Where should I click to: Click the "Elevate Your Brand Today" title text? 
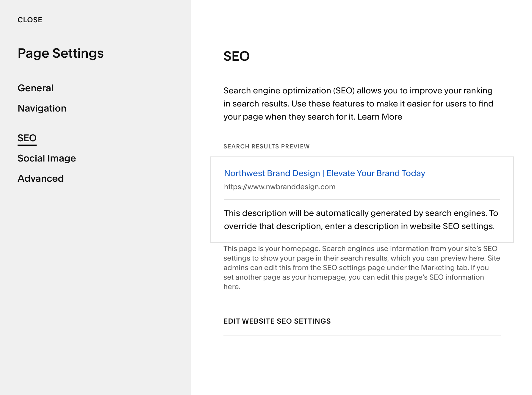coord(376,173)
